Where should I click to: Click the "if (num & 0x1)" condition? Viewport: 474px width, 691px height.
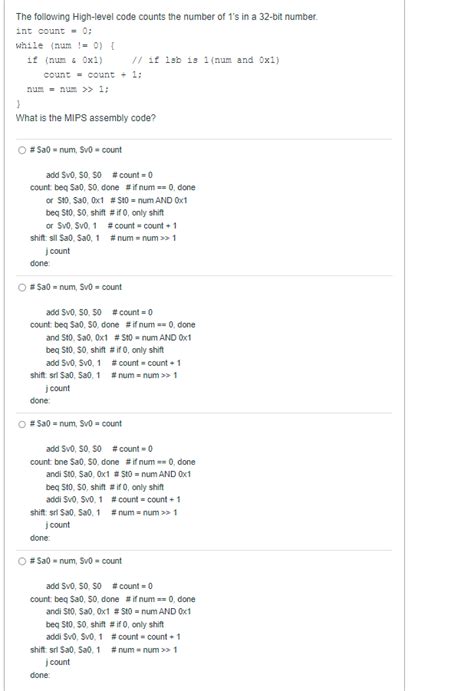pyautogui.click(x=65, y=60)
